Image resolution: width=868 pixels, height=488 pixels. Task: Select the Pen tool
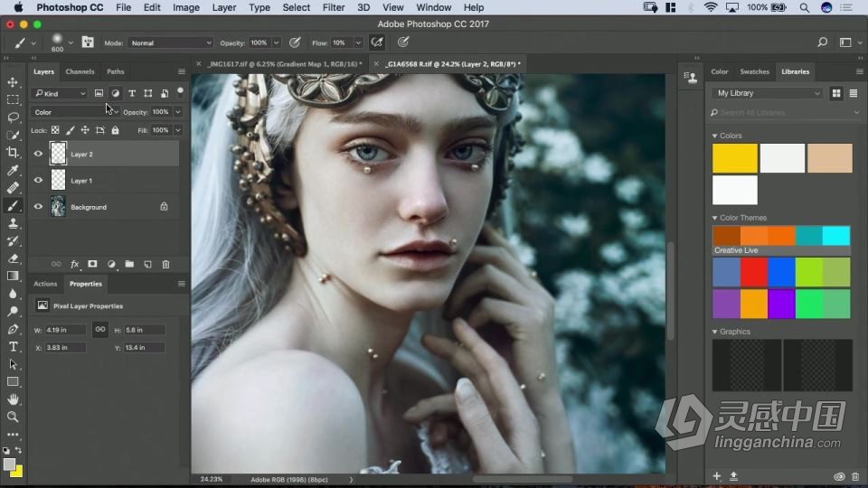coord(13,329)
